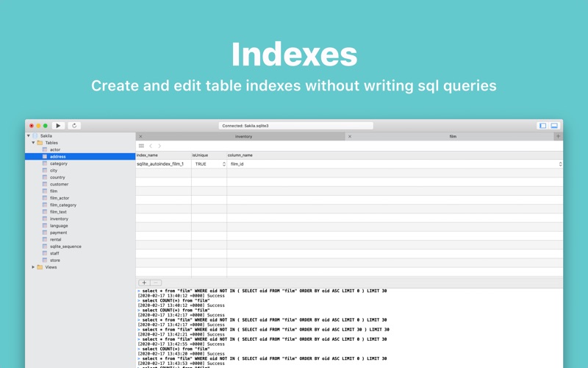Select the sqlite_sequence table label
This screenshot has height=368, width=588.
tap(65, 247)
